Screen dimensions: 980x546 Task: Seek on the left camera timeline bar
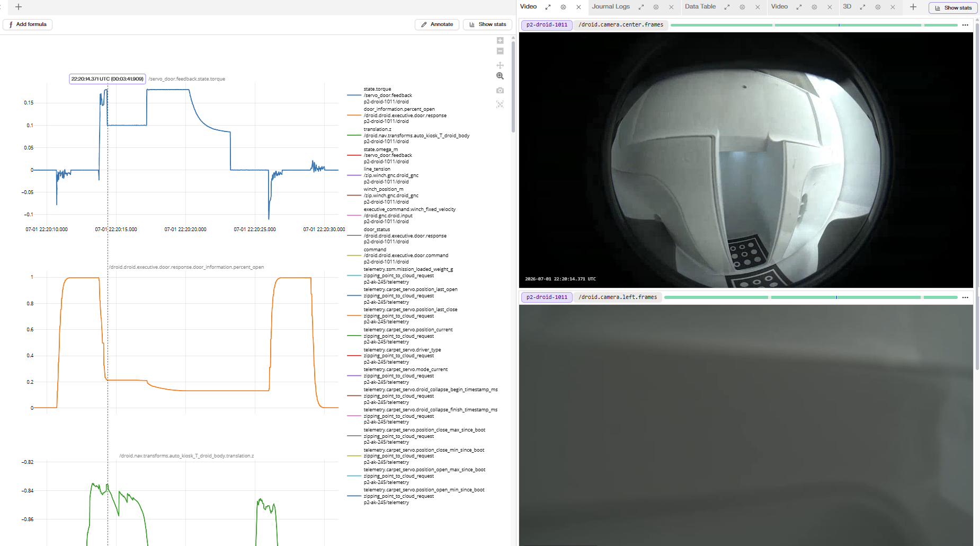810,297
